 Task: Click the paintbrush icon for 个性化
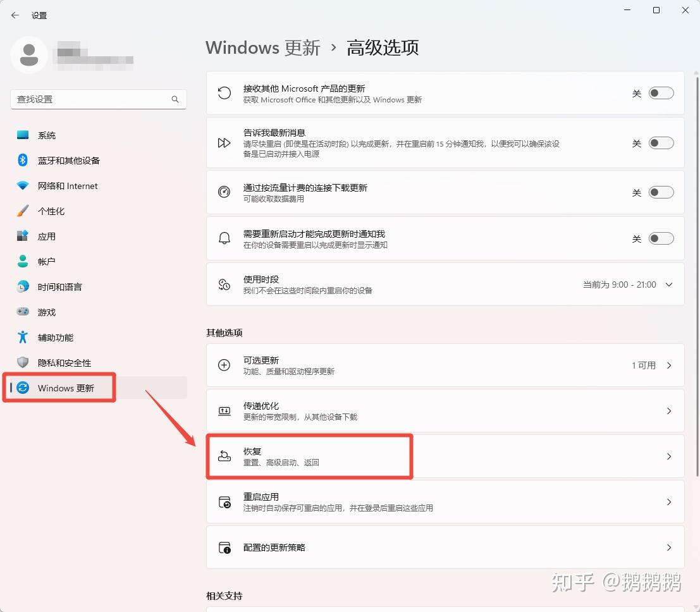click(23, 211)
